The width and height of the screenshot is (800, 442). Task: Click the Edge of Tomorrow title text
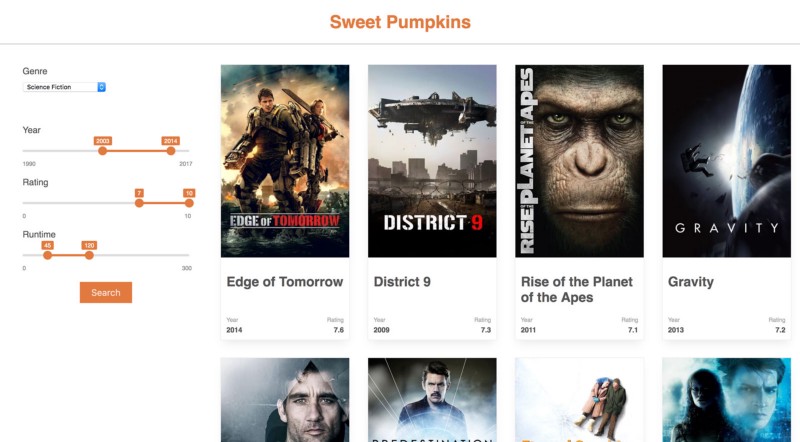pos(285,282)
